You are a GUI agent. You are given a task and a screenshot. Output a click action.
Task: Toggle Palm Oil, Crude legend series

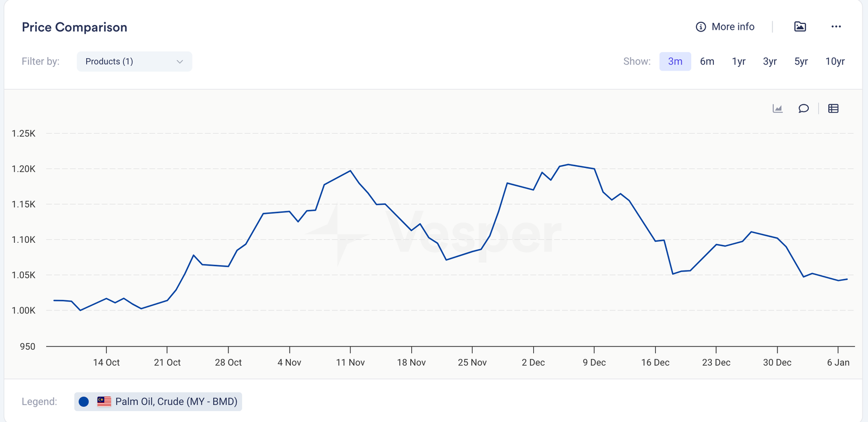pos(176,401)
